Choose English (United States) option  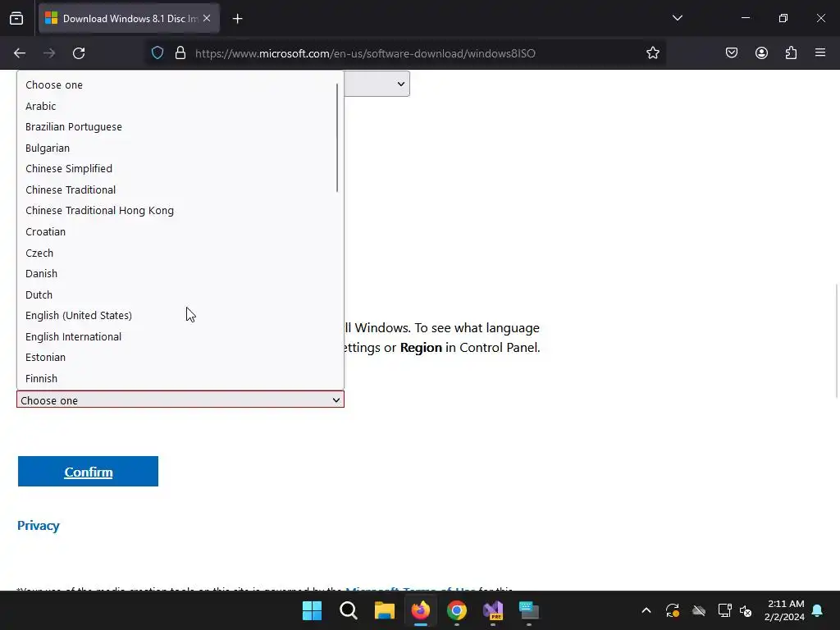tap(180, 316)
